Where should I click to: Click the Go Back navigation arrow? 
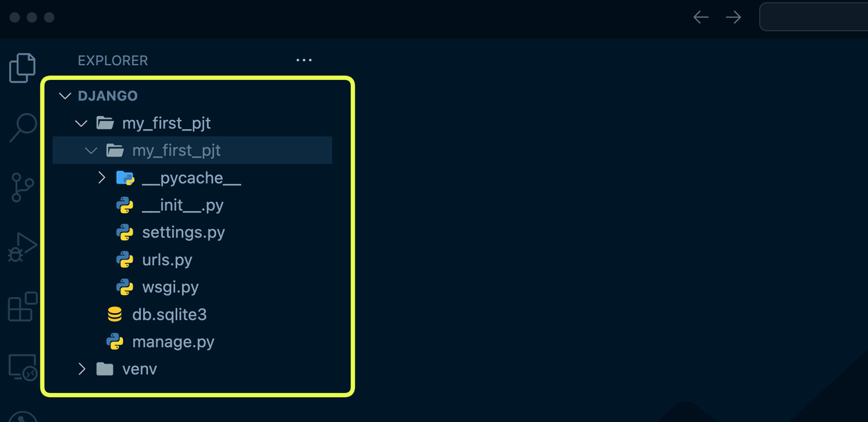[x=701, y=17]
